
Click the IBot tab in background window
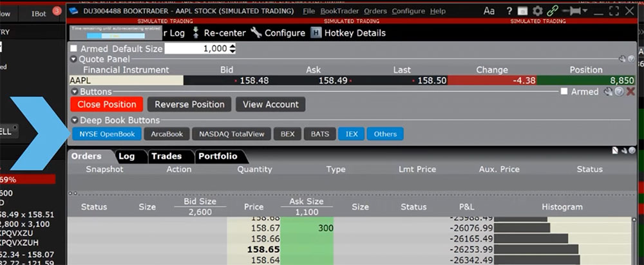pyautogui.click(x=39, y=14)
